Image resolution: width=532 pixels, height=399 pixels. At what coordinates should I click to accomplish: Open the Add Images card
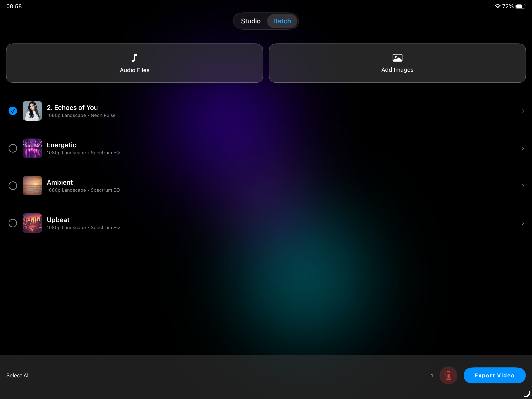397,63
